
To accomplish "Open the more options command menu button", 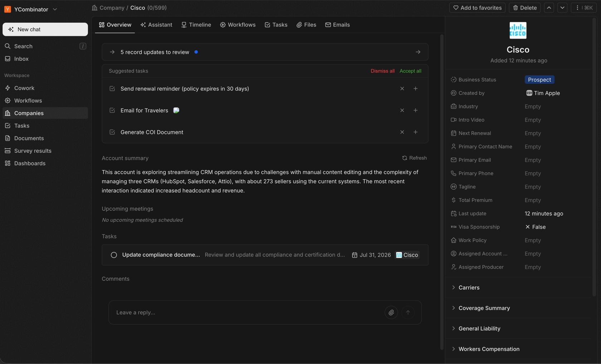I will coord(584,8).
